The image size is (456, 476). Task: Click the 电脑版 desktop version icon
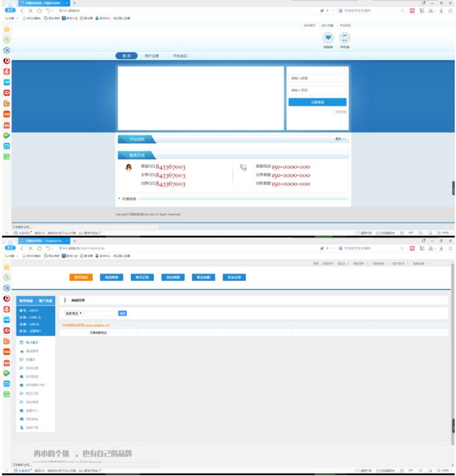pos(328,38)
